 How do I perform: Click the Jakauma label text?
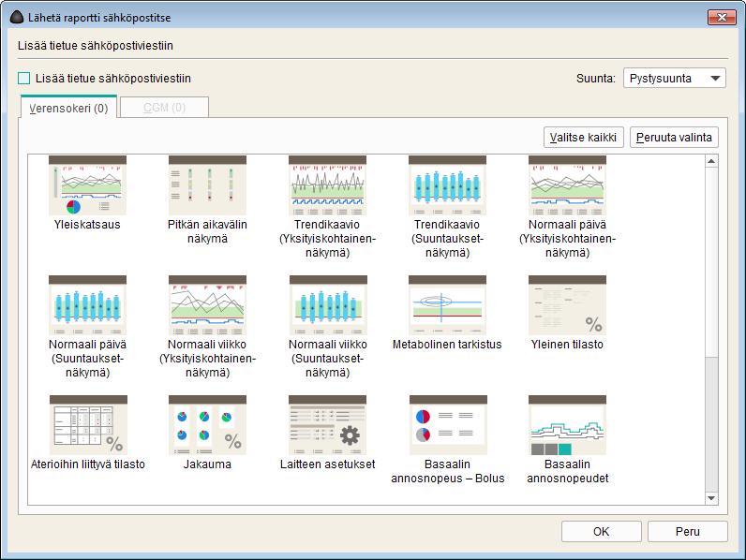[x=207, y=464]
